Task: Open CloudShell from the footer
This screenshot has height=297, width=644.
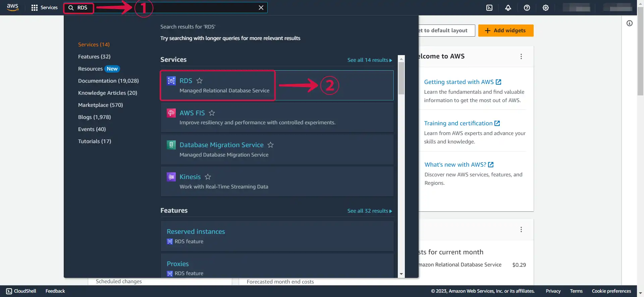Action: pos(21,291)
